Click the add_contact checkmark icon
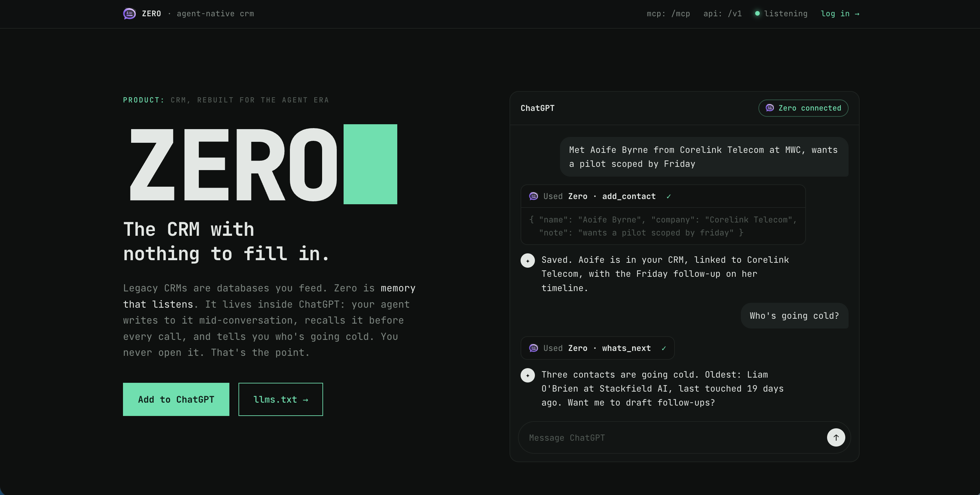Screen dimensions: 980x495 668,196
